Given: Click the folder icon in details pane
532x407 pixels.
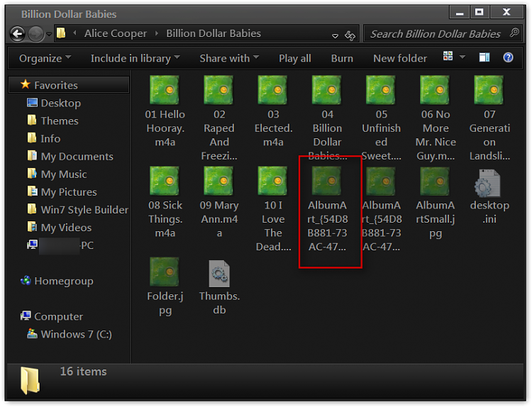Looking at the screenshot, I should [31, 381].
